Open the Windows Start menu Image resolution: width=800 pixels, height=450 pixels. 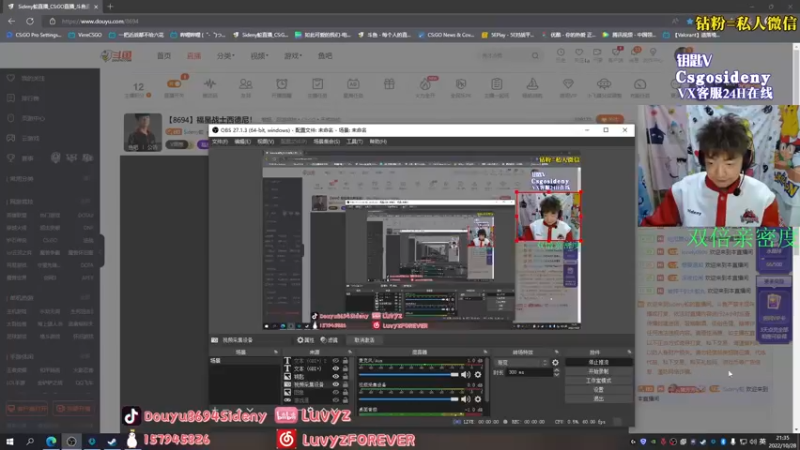[x=10, y=441]
